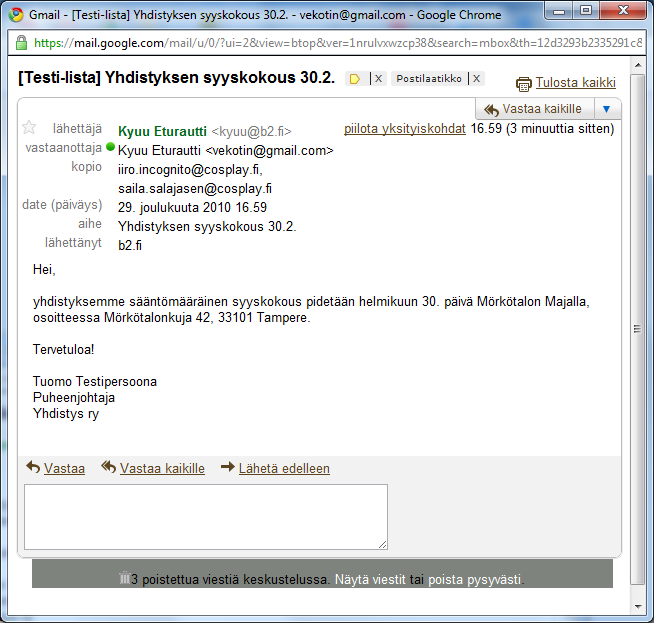Click the Vastaa kaikille link below message
Screen dimensions: 654x623
click(x=162, y=468)
